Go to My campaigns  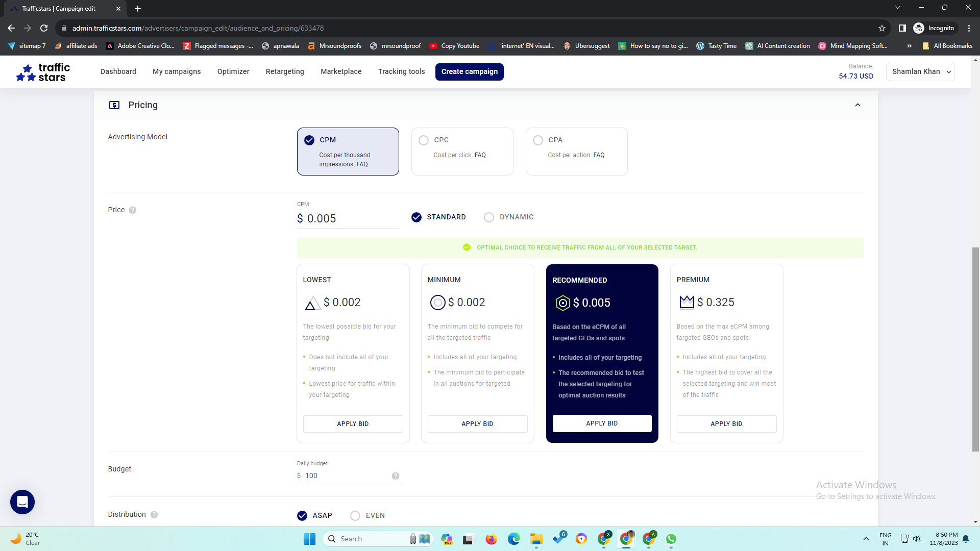coord(177,72)
